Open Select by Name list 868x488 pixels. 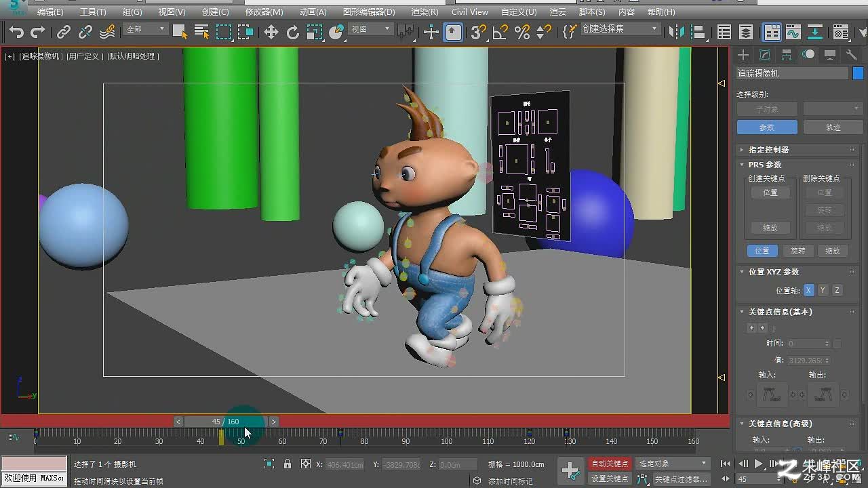(x=201, y=32)
